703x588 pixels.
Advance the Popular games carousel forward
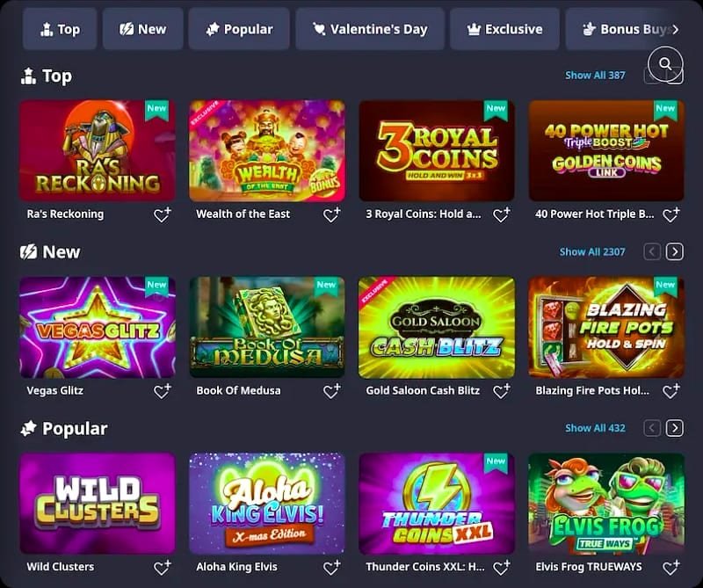coord(675,428)
